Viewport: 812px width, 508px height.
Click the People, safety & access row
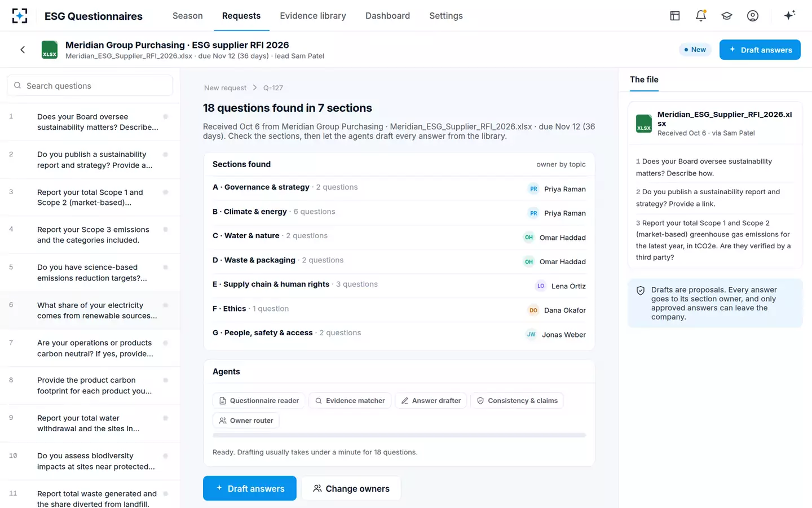399,334
